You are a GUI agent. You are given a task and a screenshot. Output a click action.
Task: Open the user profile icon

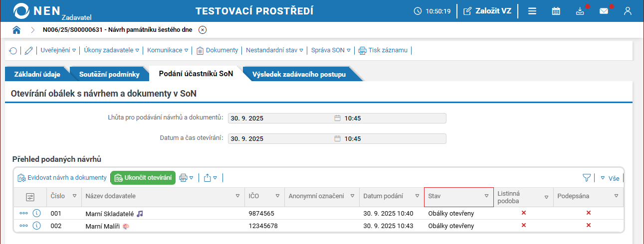point(628,11)
